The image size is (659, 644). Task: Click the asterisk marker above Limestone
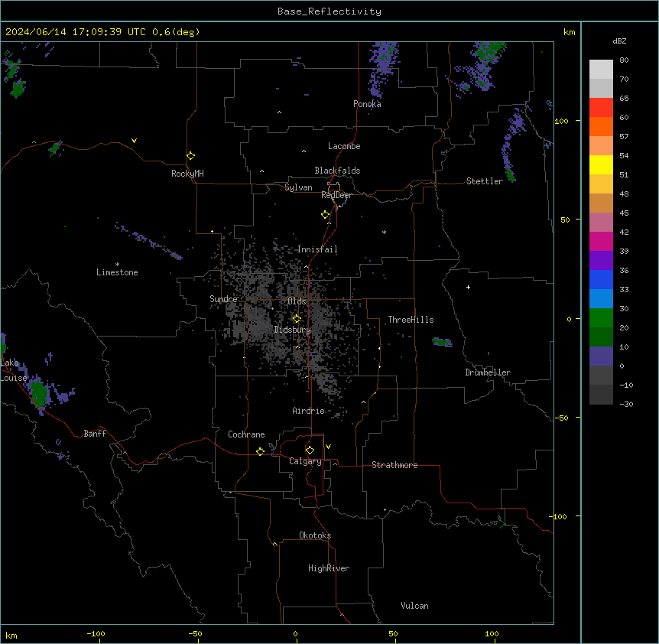(117, 264)
